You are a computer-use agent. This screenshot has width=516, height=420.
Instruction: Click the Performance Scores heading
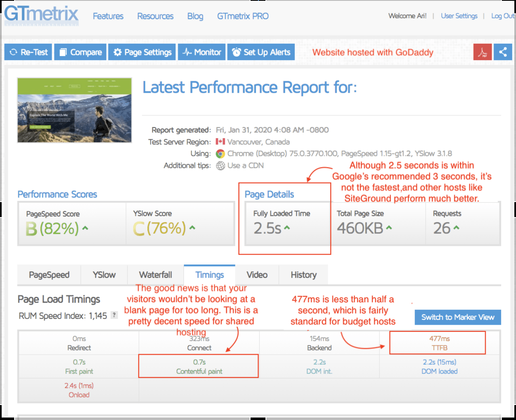(57, 194)
